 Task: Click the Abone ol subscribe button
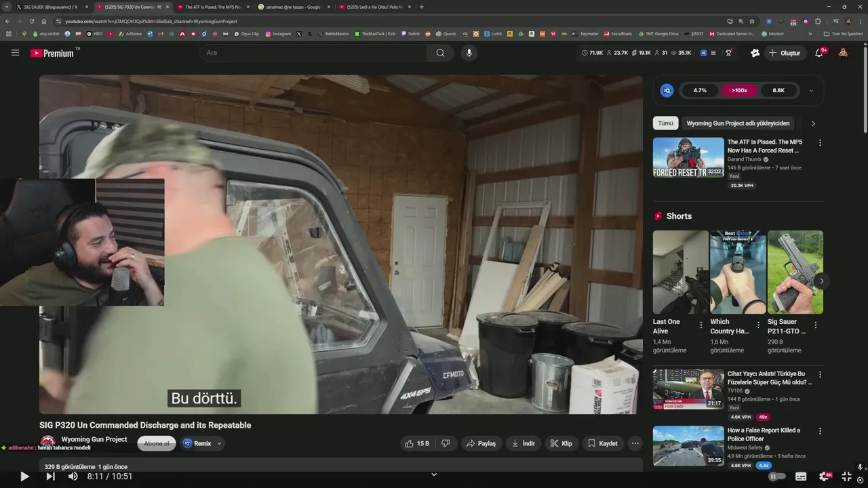tap(157, 443)
